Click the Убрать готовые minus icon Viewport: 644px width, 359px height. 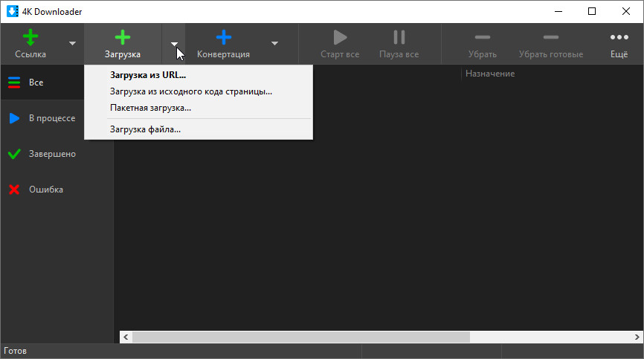(550, 37)
